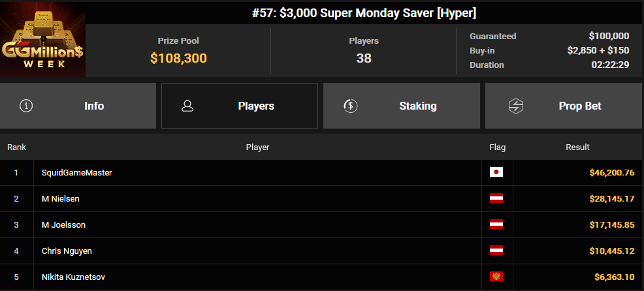Sort by the Rank column header
The width and height of the screenshot is (644, 291).
pos(16,147)
